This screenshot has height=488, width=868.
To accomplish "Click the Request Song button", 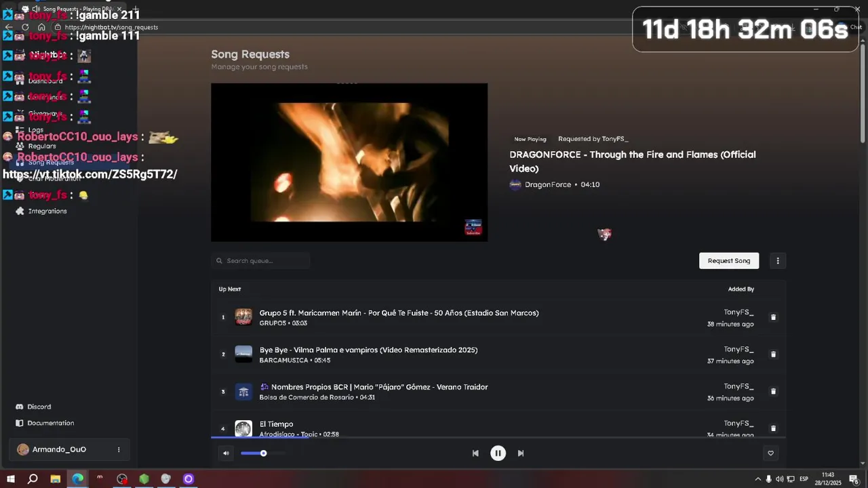I will 729,261.
